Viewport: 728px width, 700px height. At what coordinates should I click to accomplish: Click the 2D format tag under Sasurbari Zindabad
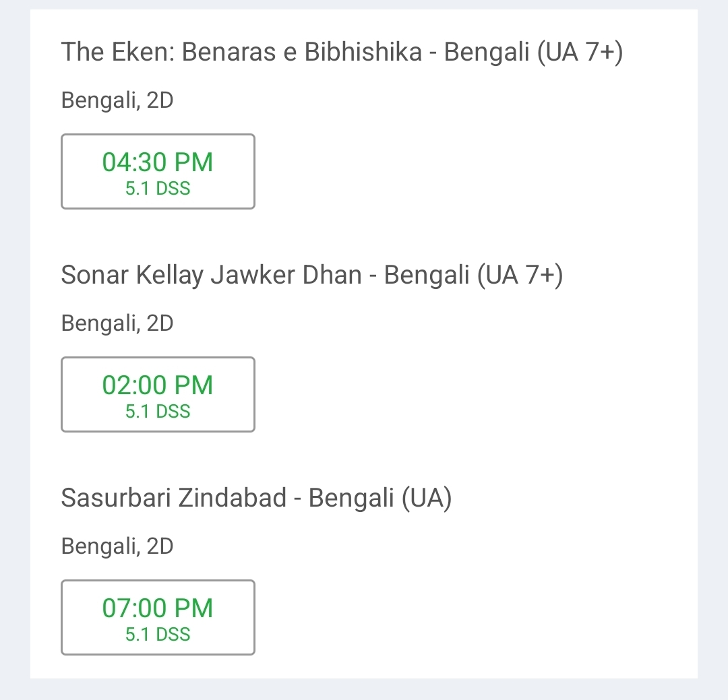click(x=160, y=546)
